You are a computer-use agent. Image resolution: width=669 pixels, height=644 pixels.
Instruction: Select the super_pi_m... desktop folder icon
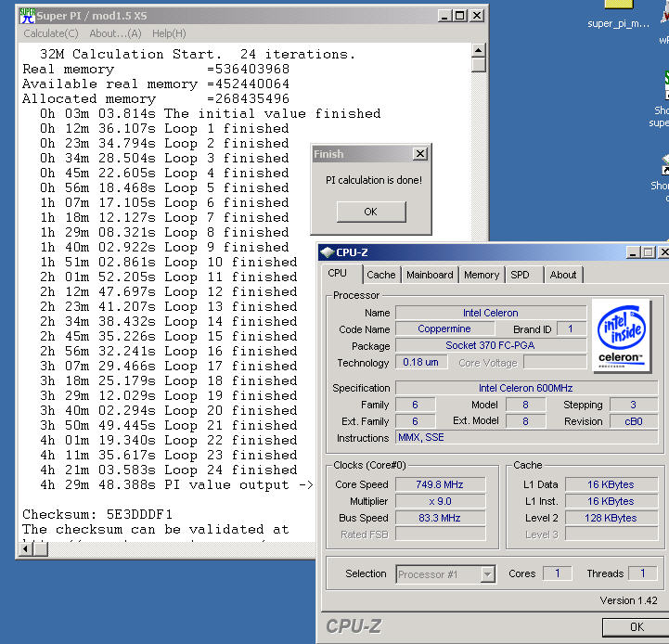618,14
